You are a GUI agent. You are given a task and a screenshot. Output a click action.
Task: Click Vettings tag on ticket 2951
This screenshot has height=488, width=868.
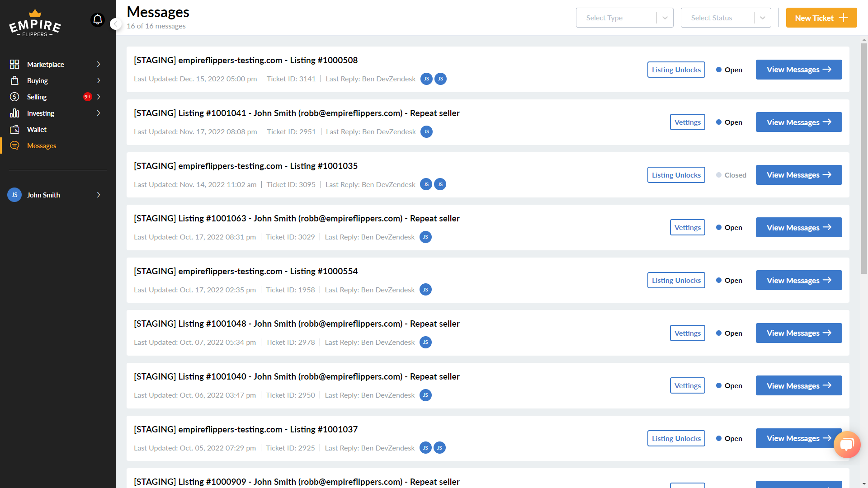[x=688, y=122]
